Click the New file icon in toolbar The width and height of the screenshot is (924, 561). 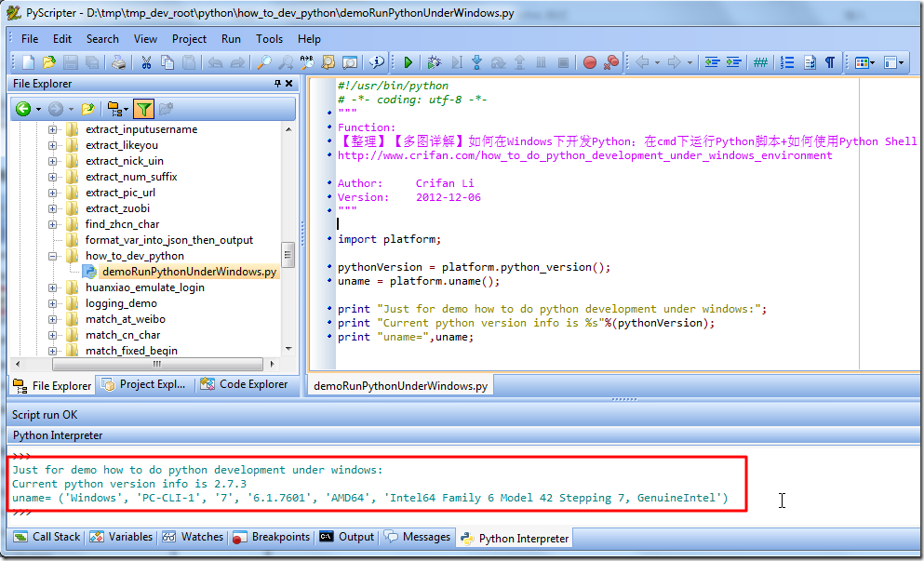click(x=28, y=62)
